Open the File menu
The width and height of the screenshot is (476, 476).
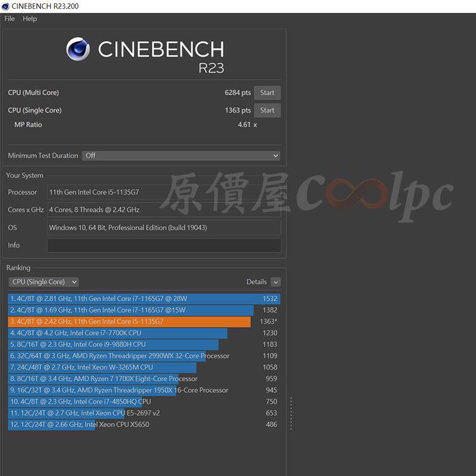[10, 19]
